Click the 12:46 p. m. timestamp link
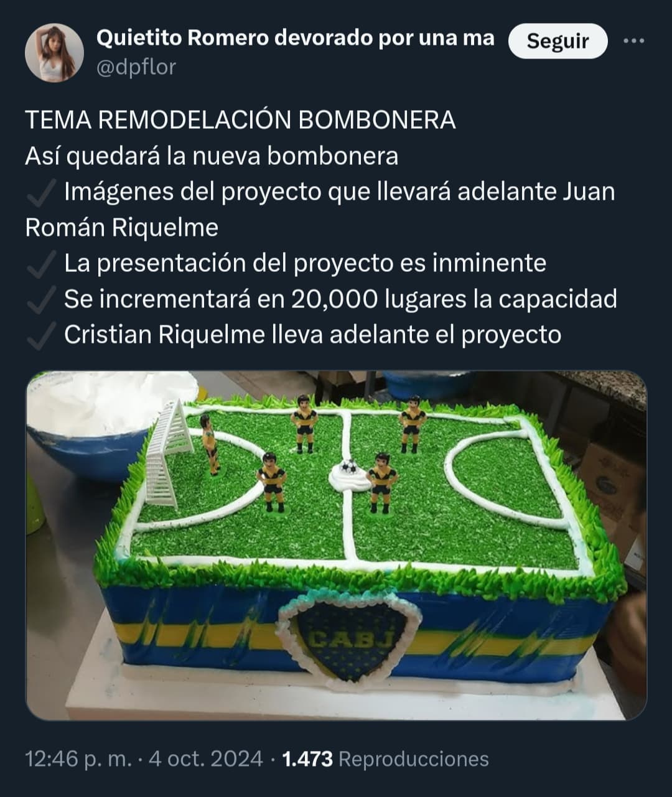The width and height of the screenshot is (672, 797). click(x=78, y=758)
